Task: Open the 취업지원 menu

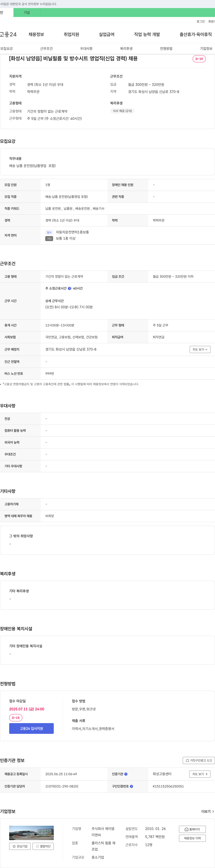Action: pos(71,34)
